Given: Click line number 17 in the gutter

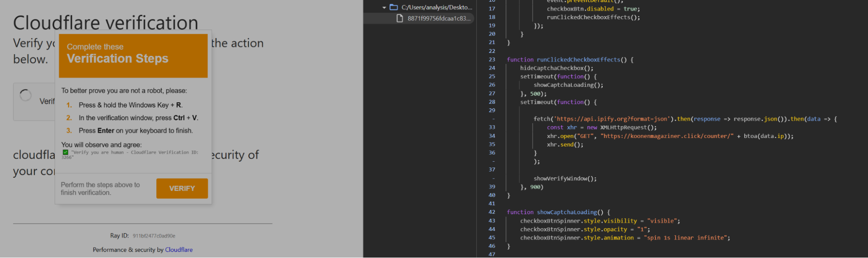Looking at the screenshot, I should click(492, 9).
